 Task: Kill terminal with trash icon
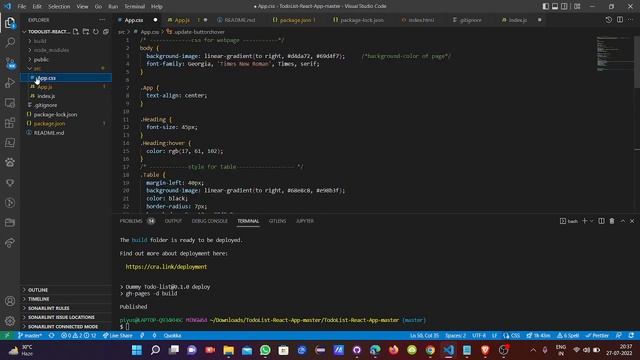click(x=612, y=221)
